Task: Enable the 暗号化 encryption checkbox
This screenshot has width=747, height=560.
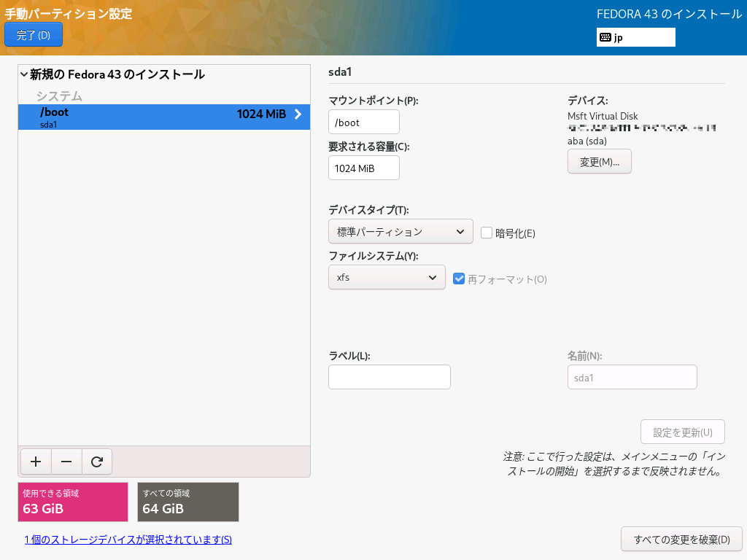Action: tap(487, 233)
